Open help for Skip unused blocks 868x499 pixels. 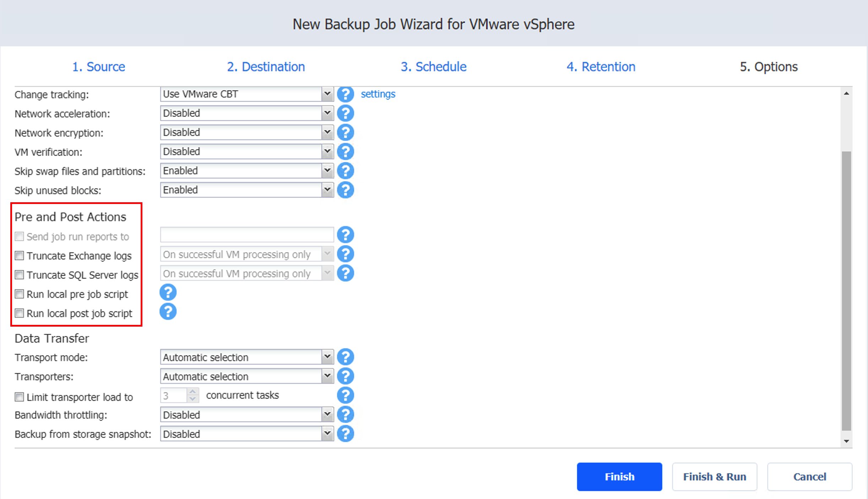tap(345, 190)
